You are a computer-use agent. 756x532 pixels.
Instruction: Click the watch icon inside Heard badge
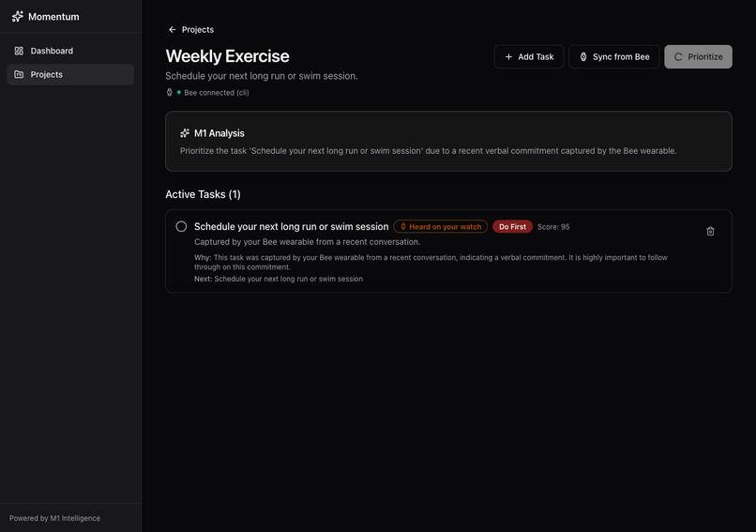(x=403, y=227)
